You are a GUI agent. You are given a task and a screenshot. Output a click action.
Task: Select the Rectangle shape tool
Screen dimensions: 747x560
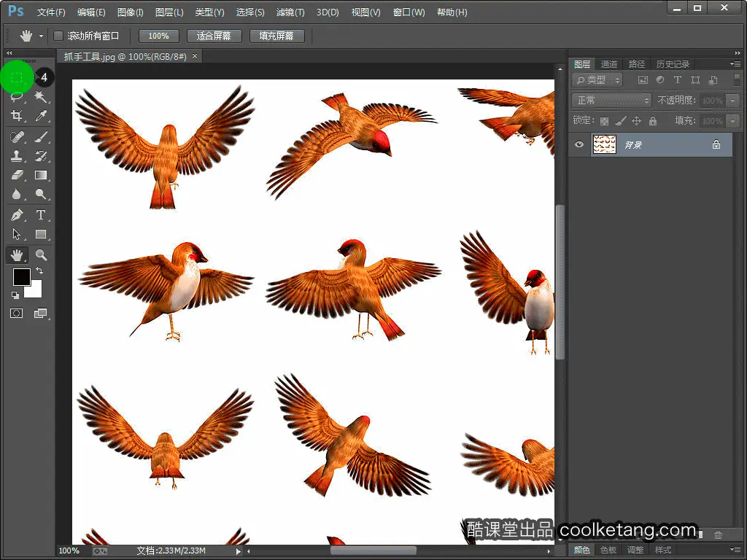(41, 234)
